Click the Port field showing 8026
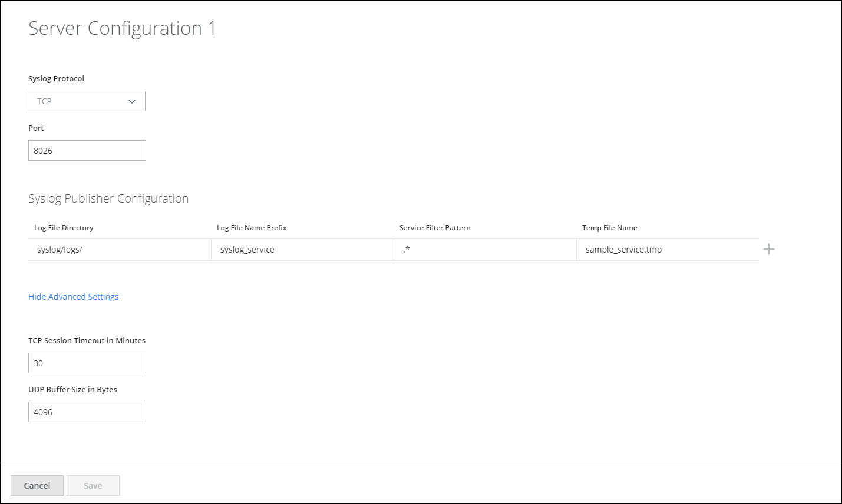Screen dimensions: 842x504 [x=87, y=151]
